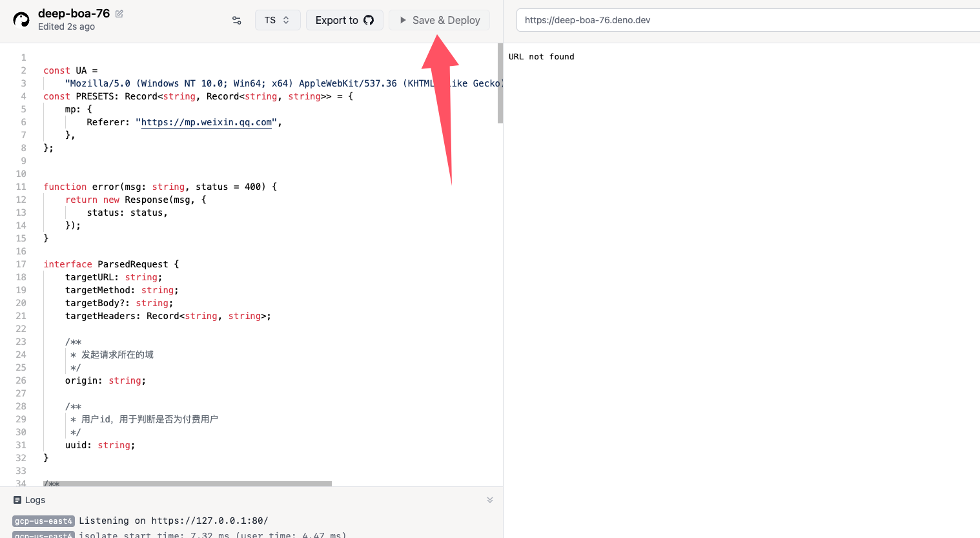Click the Logs panel title
The width and height of the screenshot is (980, 538).
point(35,500)
